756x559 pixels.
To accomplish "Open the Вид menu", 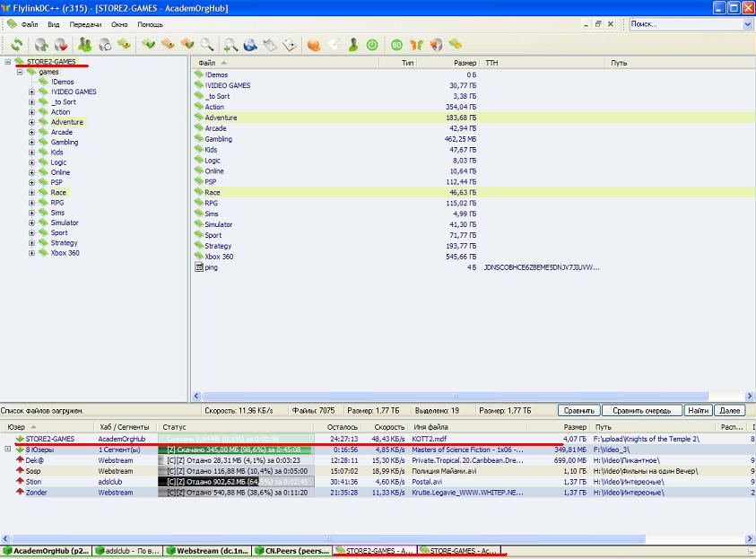I will click(54, 24).
